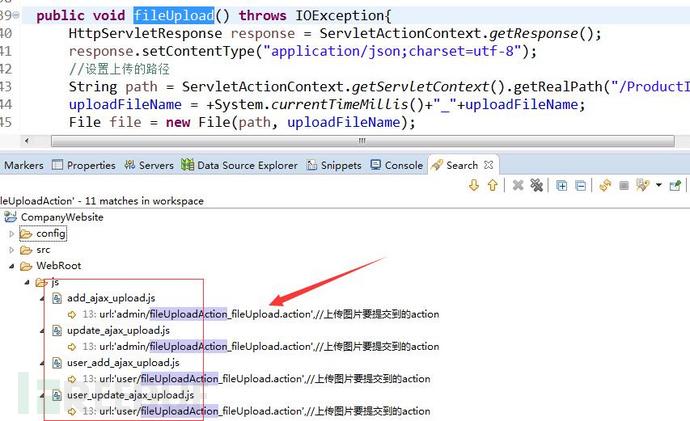Screen dimensions: 690x421
Task: Click the getResponse() call on line 40
Action: pos(541,33)
